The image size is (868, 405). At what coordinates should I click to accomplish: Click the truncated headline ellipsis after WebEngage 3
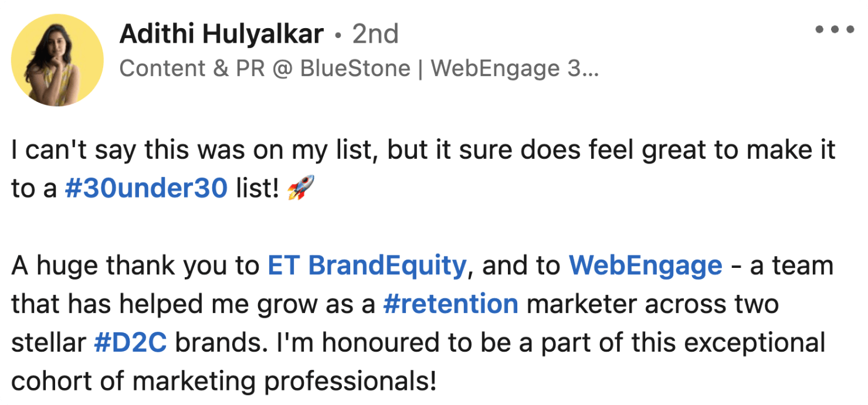(x=589, y=69)
